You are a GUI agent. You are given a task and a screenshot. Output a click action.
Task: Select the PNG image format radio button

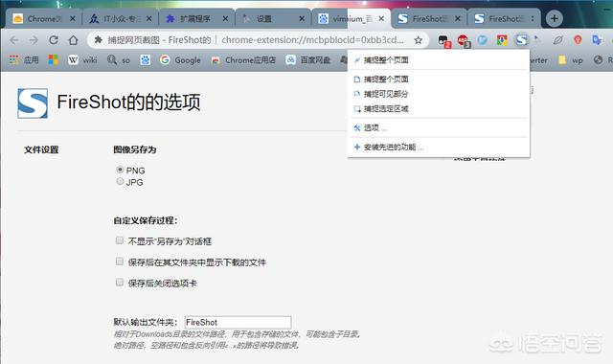(120, 170)
